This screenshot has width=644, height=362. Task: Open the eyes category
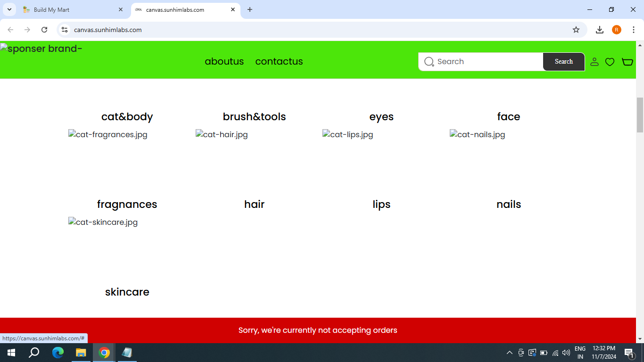pyautogui.click(x=381, y=117)
